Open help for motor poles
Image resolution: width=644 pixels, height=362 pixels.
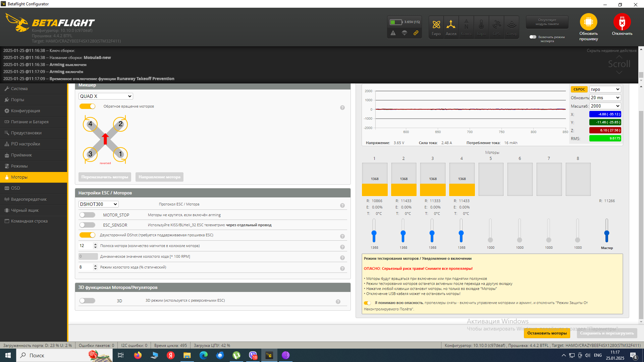(x=342, y=247)
